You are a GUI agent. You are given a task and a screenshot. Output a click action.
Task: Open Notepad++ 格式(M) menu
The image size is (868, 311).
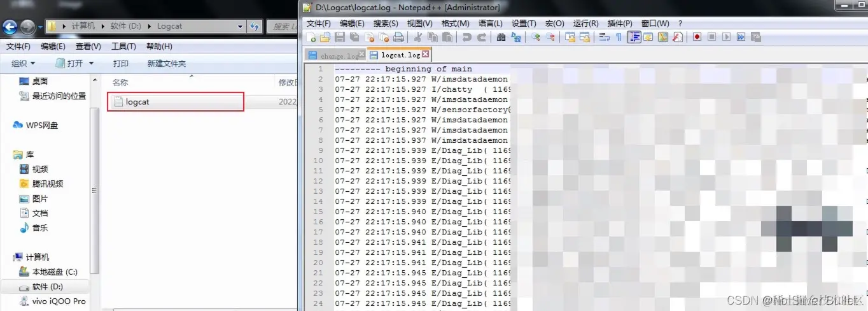click(x=455, y=24)
